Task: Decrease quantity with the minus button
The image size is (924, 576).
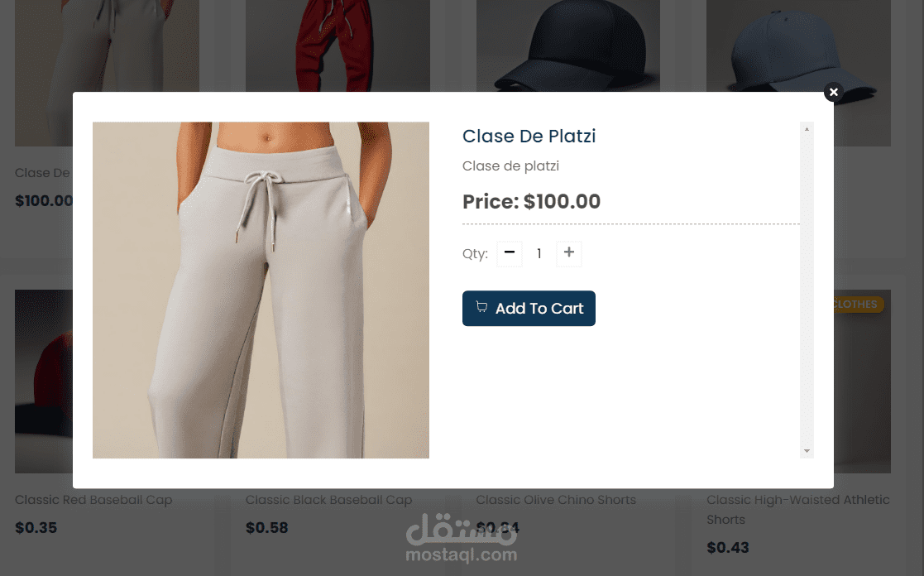Action: click(x=510, y=253)
